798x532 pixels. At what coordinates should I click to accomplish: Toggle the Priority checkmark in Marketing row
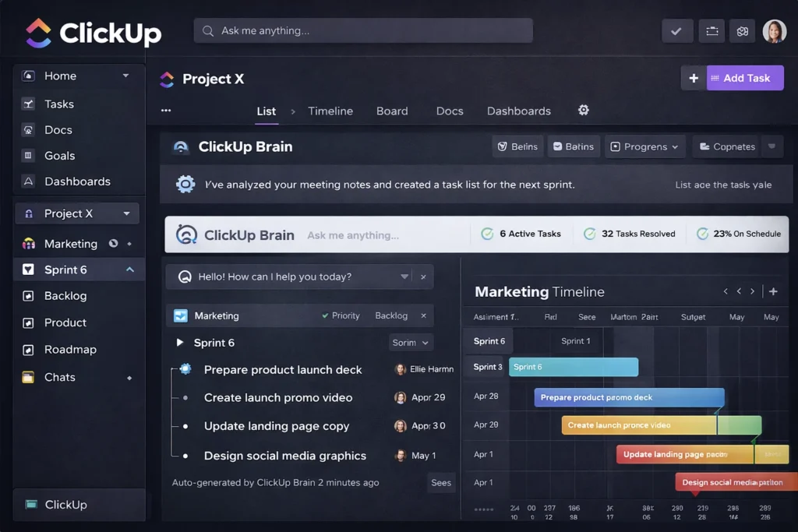(325, 316)
